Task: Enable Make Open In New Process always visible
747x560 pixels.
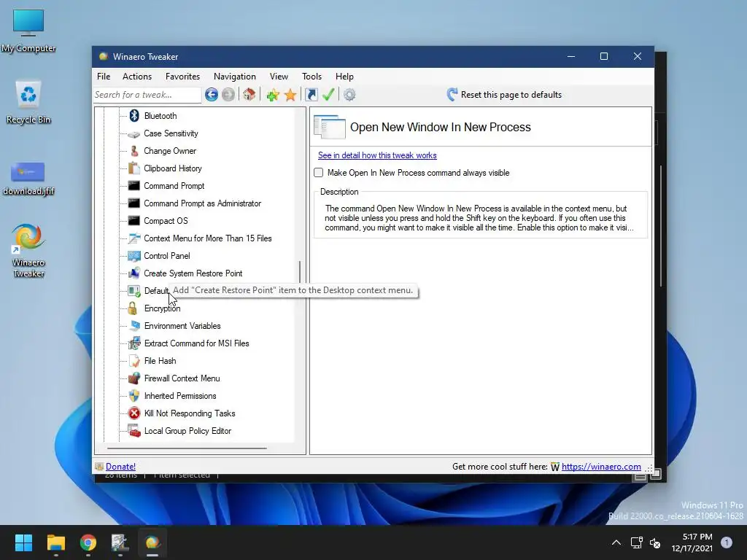Action: [319, 173]
